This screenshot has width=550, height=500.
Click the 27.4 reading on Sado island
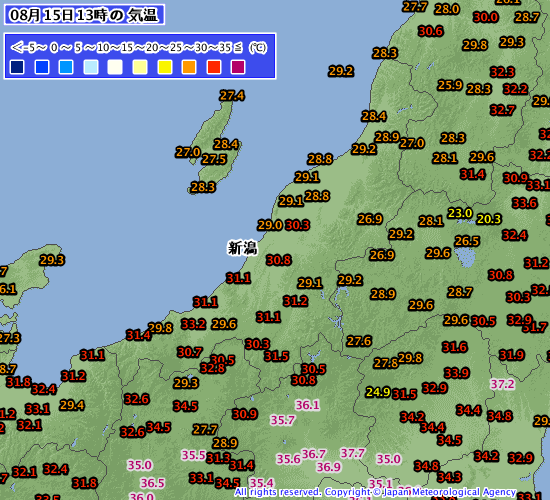point(232,95)
